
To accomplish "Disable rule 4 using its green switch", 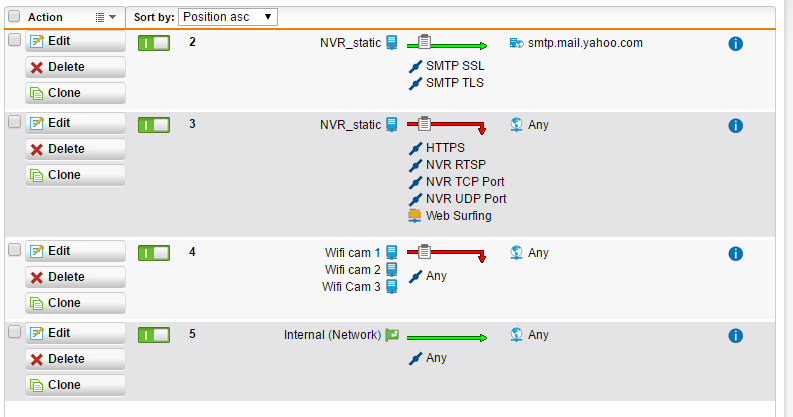I will pos(154,253).
